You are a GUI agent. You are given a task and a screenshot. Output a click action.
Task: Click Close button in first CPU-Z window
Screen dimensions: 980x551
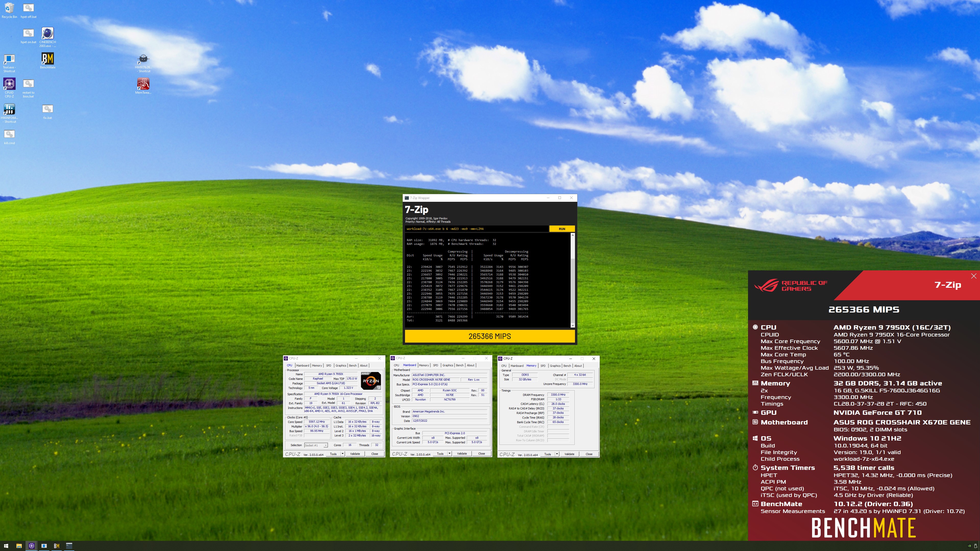click(x=375, y=454)
